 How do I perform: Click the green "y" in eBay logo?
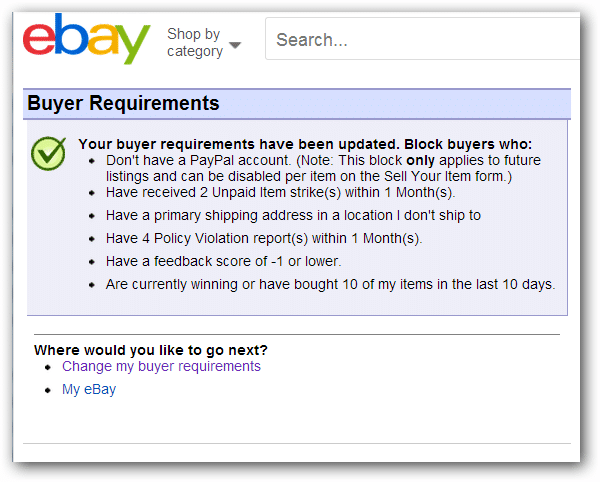(133, 44)
